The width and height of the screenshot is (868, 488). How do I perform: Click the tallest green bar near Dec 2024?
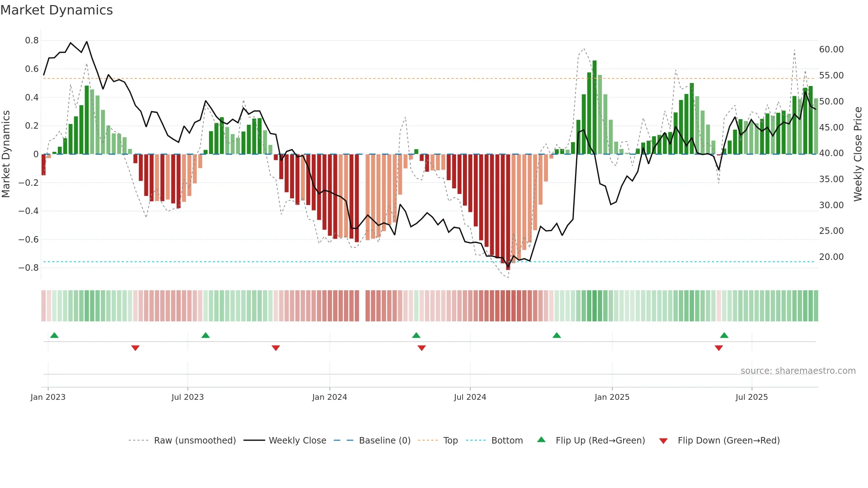click(595, 107)
